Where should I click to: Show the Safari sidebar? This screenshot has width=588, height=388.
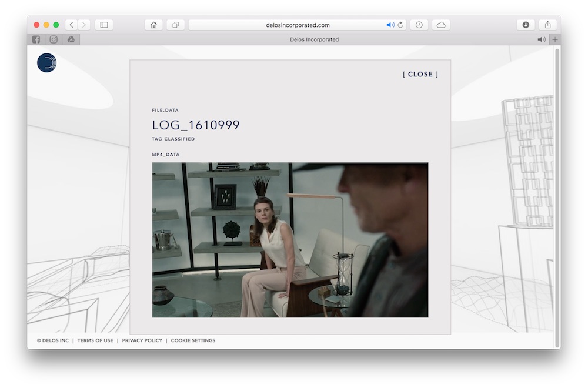(104, 25)
